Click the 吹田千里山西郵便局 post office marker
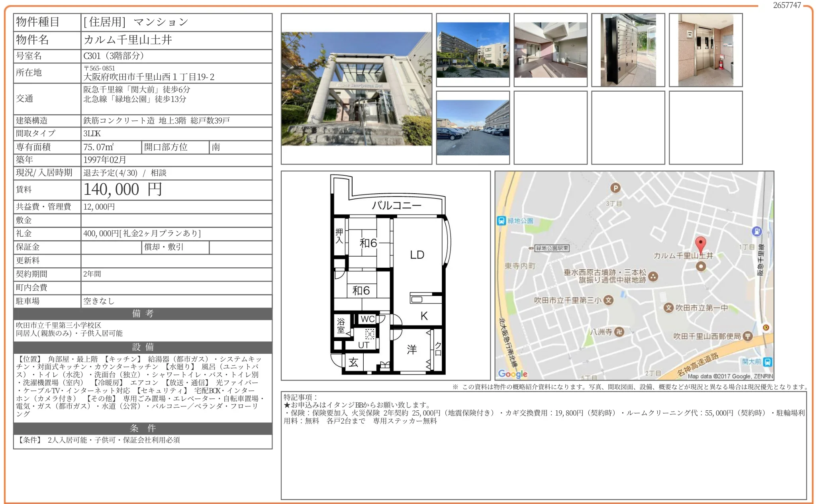 coord(748,336)
